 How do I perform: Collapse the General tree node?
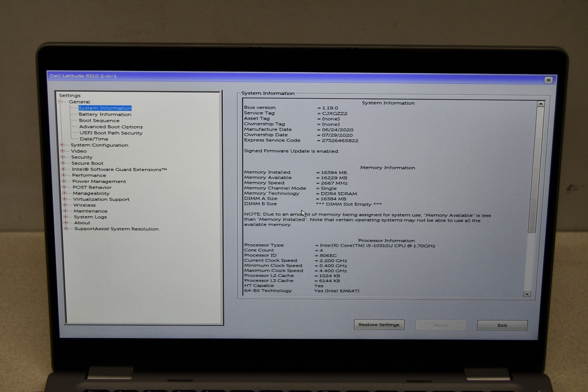[60, 102]
